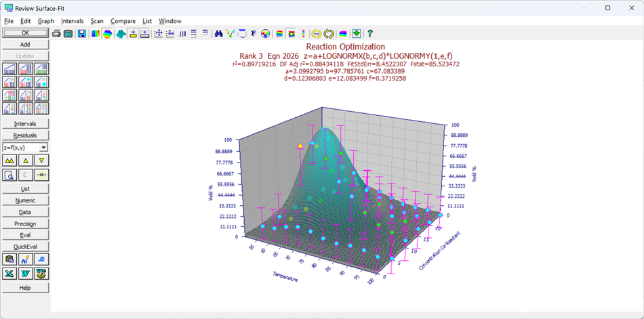644x319 pixels.
Task: Click the Word W export icon
Action: (x=25, y=273)
